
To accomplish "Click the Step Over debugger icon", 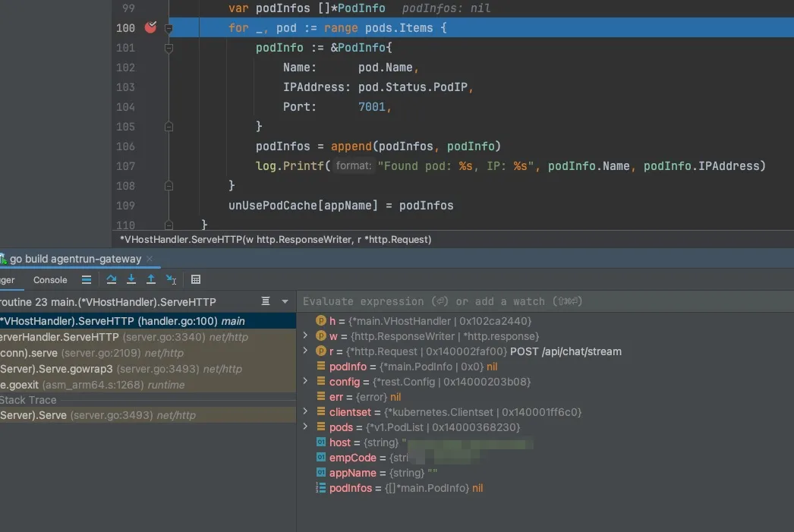I will [x=112, y=280].
